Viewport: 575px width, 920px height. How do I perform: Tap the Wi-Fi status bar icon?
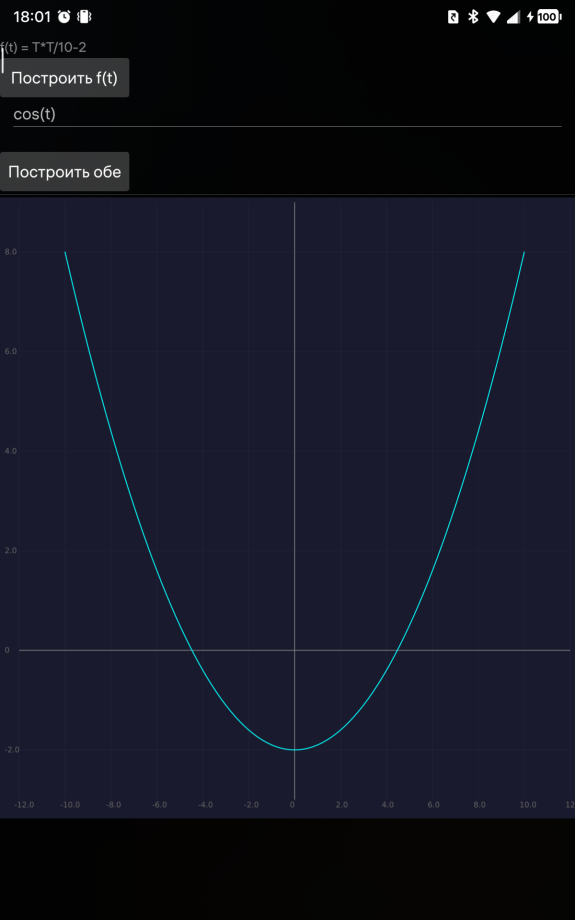pos(493,18)
